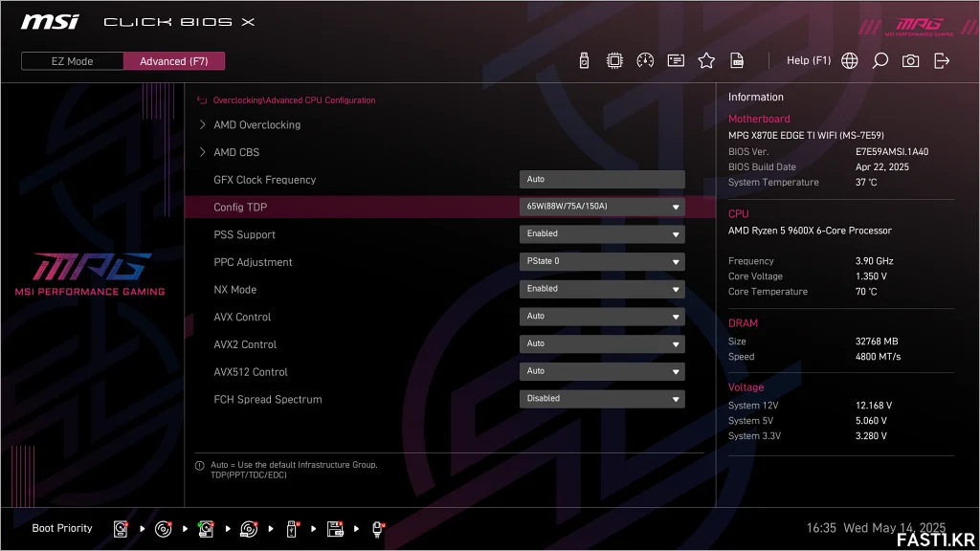Viewport: 980px width, 551px height.
Task: Select hard disk boot device with green check
Action: [206, 529]
